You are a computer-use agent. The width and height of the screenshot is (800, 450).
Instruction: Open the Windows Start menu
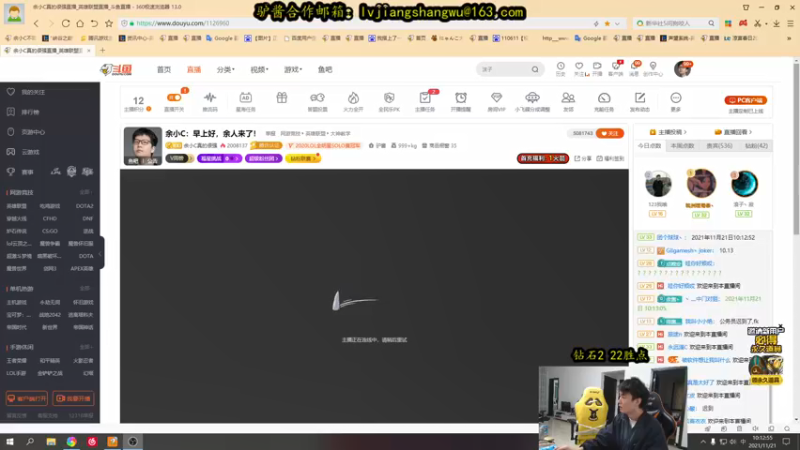(10, 442)
